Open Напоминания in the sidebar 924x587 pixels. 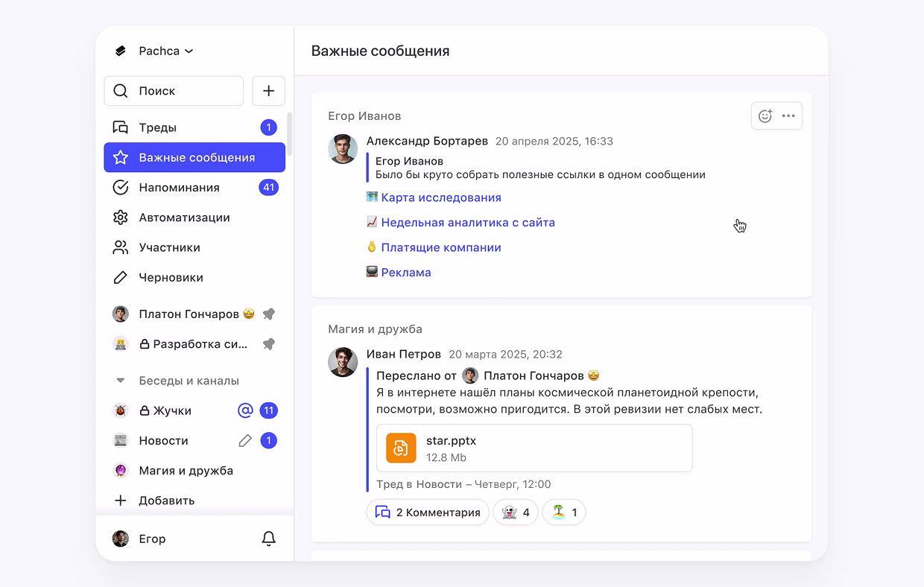pos(179,188)
